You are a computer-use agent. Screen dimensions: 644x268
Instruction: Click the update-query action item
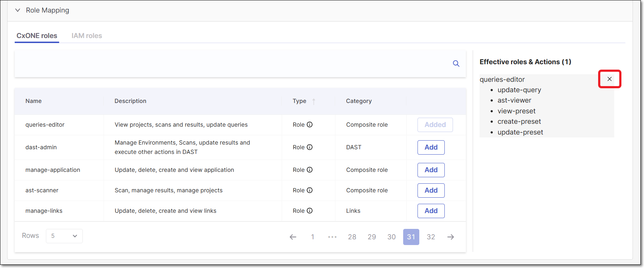[519, 90]
